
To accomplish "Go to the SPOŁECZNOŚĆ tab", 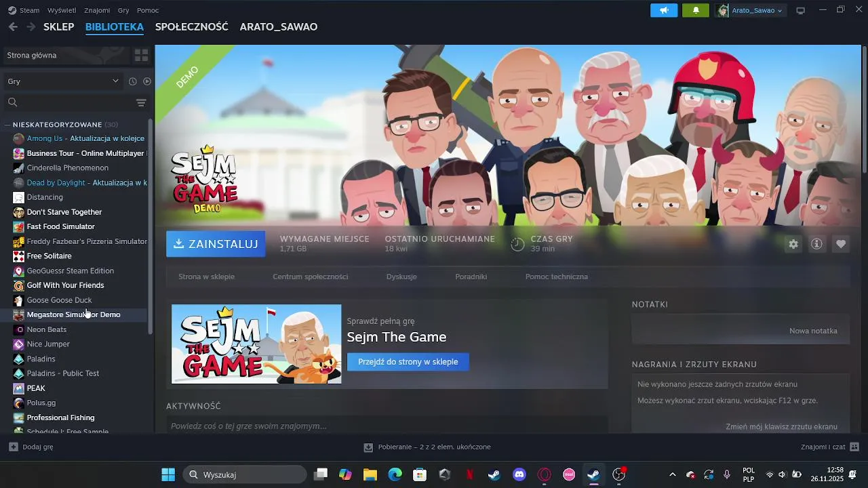I will [x=192, y=27].
